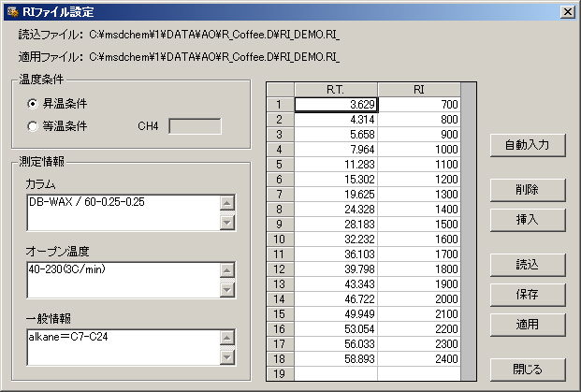Select R.T. cell 3.629
This screenshot has height=392, width=581.
pyautogui.click(x=336, y=105)
